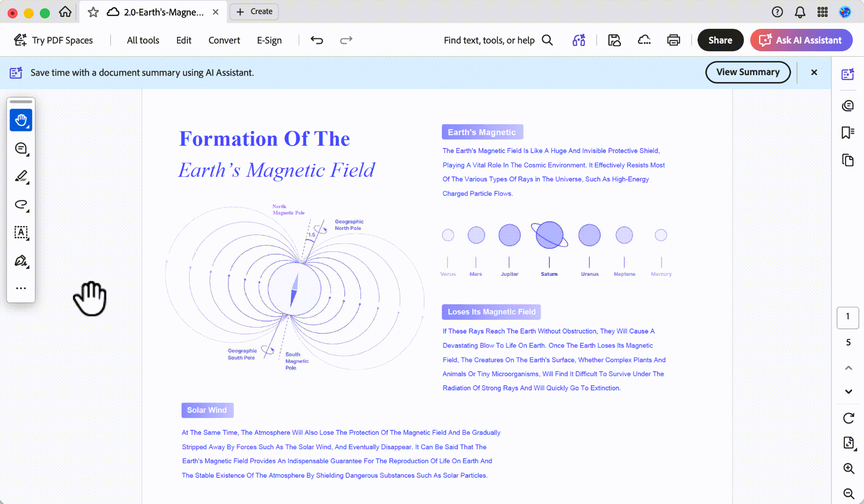Image resolution: width=864 pixels, height=504 pixels.
Task: Rotate the page view clockwise
Action: pos(848,418)
